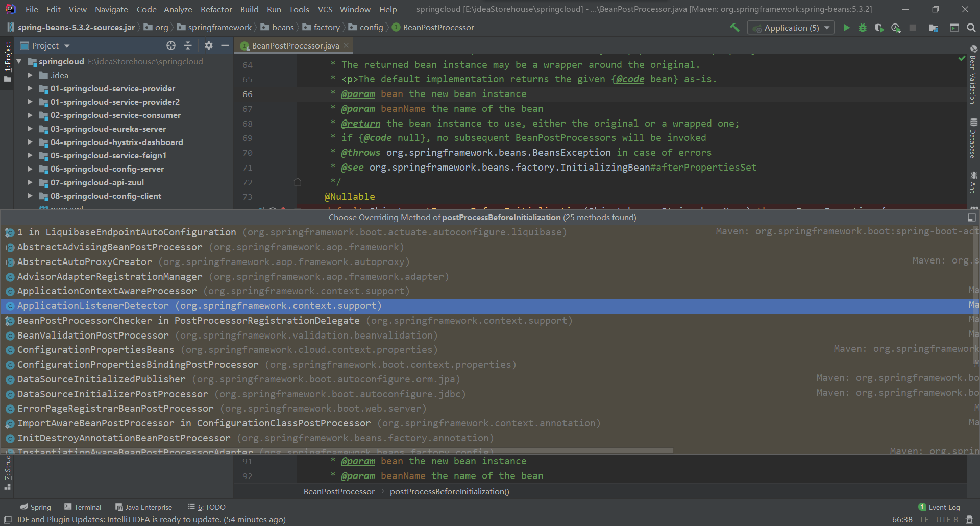
Task: Open the Event Log
Action: [x=939, y=507]
